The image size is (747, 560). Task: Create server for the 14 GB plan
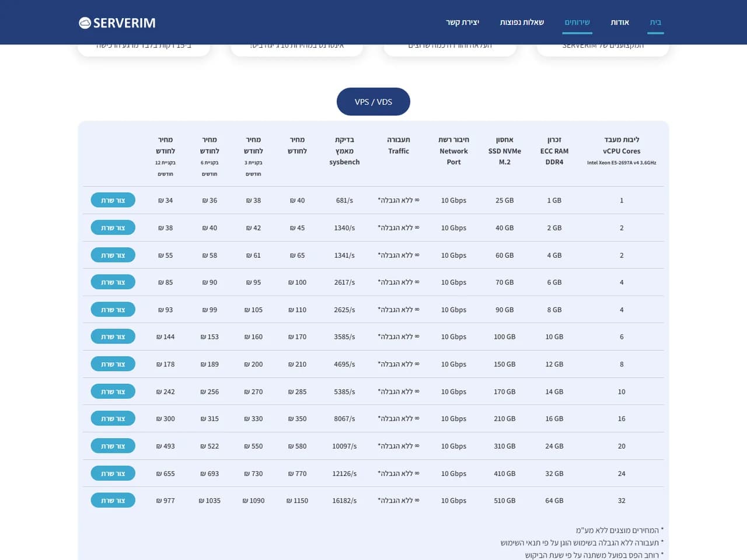(x=113, y=391)
